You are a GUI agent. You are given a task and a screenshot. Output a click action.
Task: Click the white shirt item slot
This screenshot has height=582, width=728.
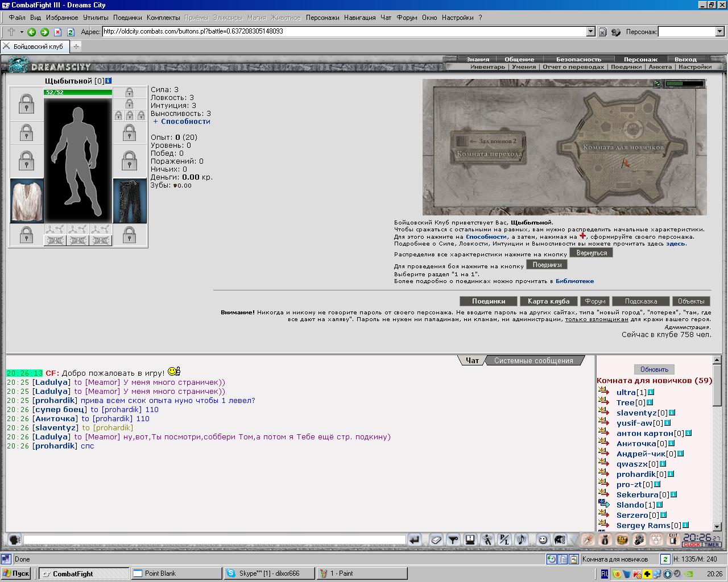point(27,201)
